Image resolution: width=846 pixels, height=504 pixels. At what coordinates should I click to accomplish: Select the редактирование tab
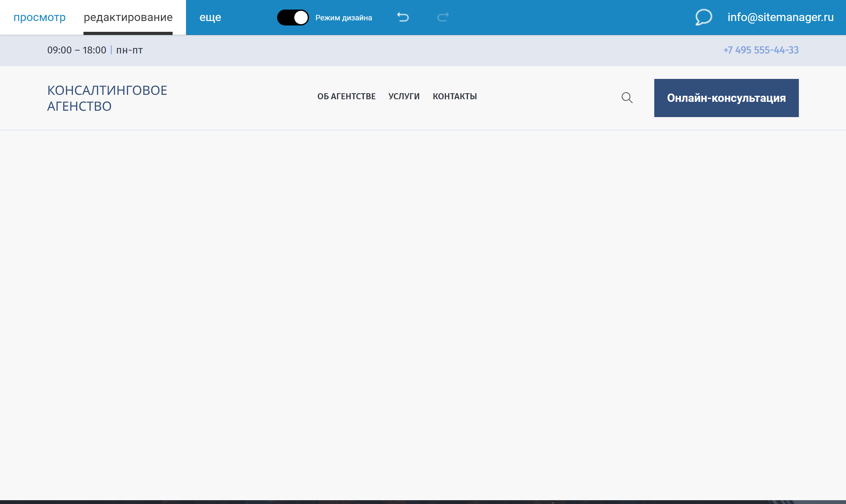[x=128, y=17]
